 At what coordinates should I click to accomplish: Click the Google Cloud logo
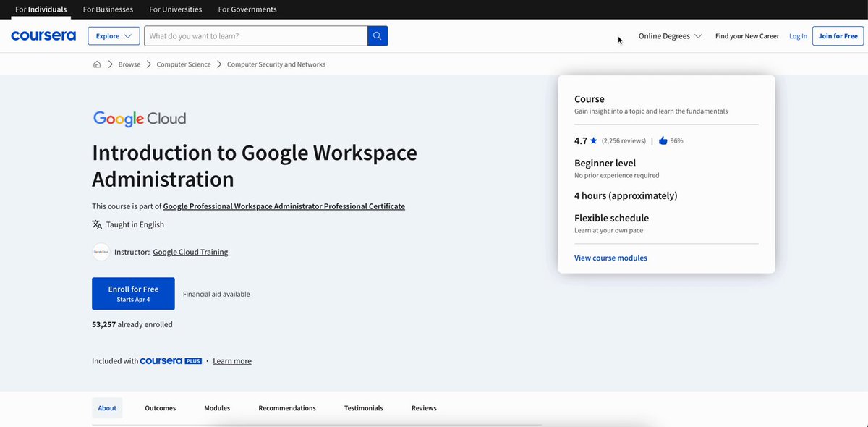pyautogui.click(x=140, y=119)
